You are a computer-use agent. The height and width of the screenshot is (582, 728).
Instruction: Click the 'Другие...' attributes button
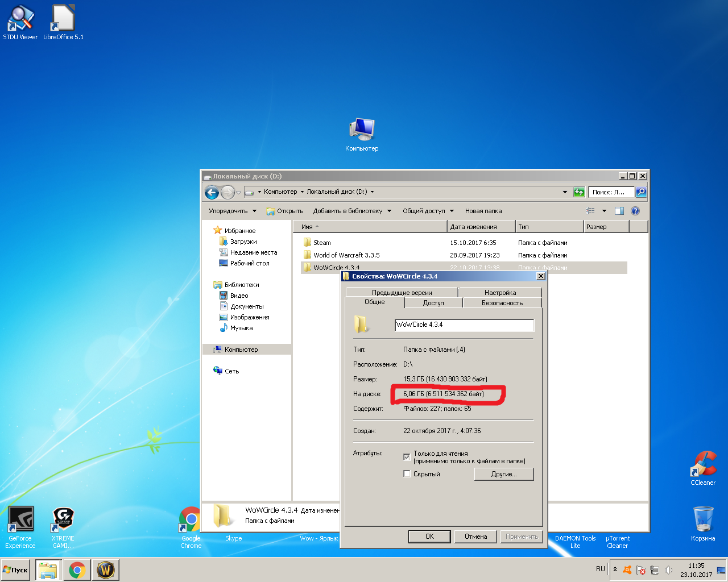click(x=504, y=474)
